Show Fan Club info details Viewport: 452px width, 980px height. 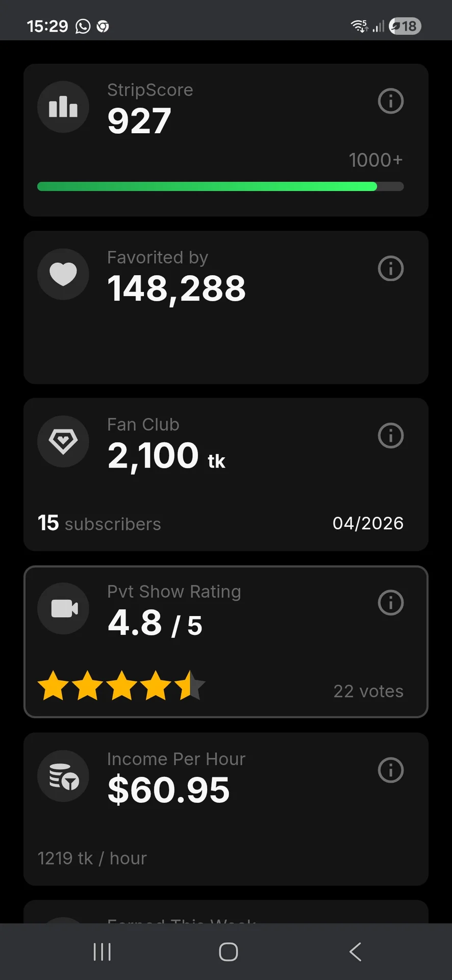click(x=391, y=435)
